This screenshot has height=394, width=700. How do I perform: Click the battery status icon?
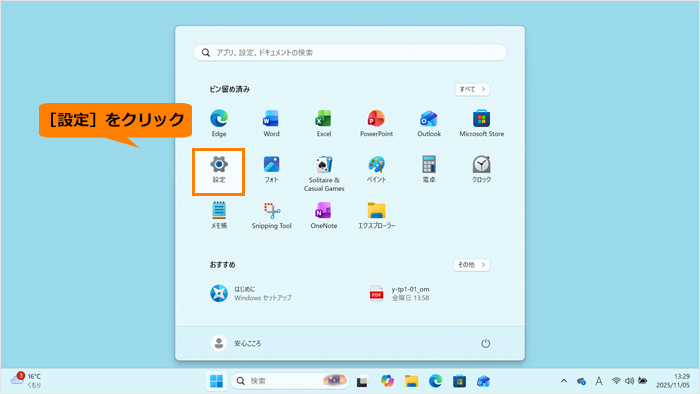click(642, 381)
